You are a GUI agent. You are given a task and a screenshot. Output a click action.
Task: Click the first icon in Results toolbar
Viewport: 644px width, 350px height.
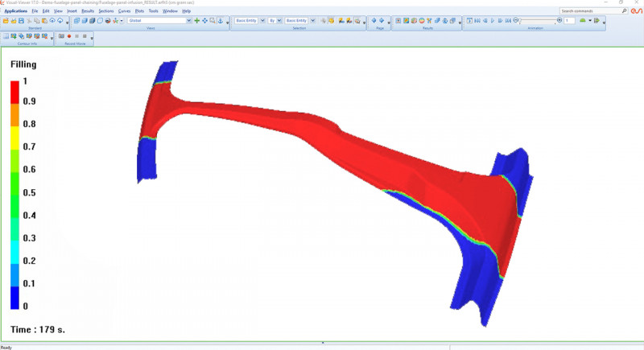(398, 20)
